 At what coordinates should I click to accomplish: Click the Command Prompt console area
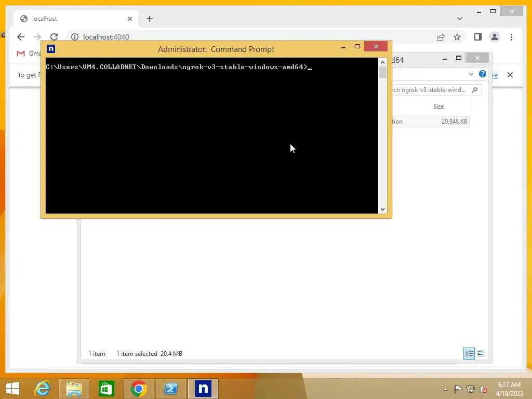click(x=212, y=136)
